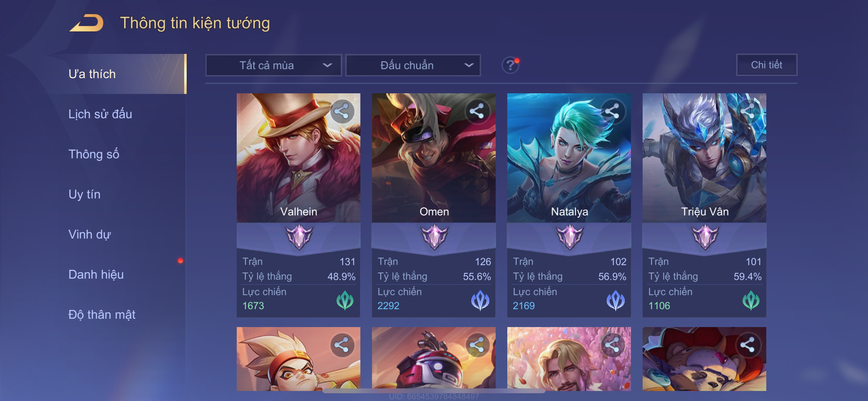
Task: Expand the Tất cả mùa dropdown
Action: [x=274, y=65]
